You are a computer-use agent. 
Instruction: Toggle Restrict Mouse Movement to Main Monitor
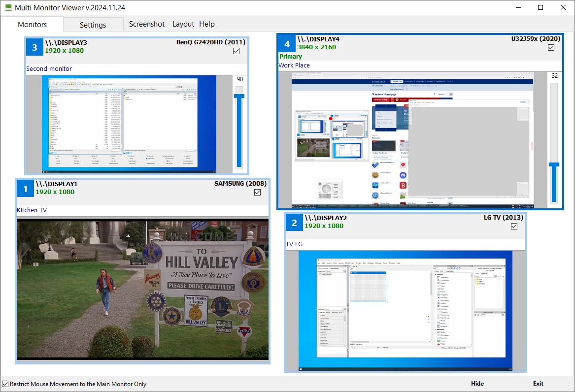[x=5, y=384]
